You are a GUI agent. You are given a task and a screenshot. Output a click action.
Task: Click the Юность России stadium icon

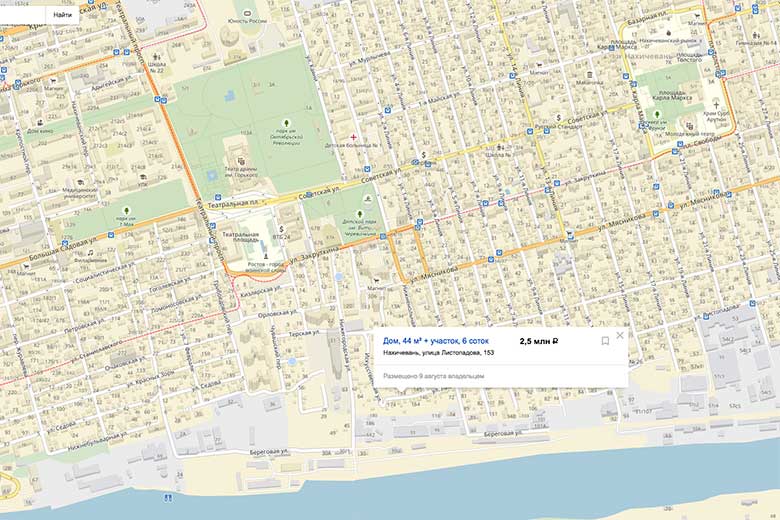coord(247,12)
